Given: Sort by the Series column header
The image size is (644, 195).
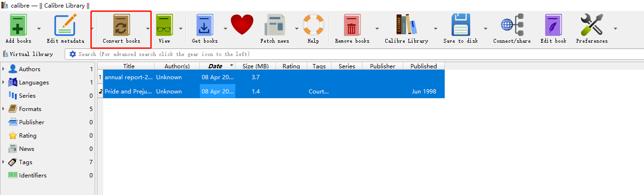Looking at the screenshot, I should click(x=347, y=66).
